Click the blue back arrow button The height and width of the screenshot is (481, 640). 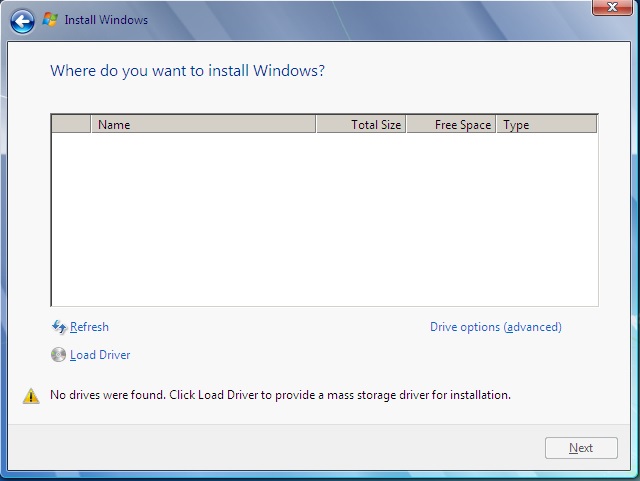point(22,20)
